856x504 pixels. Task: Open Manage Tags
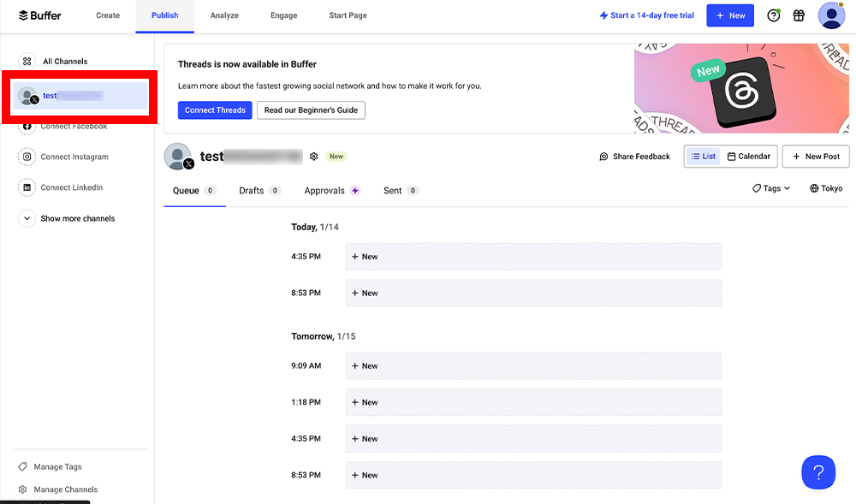click(x=58, y=466)
